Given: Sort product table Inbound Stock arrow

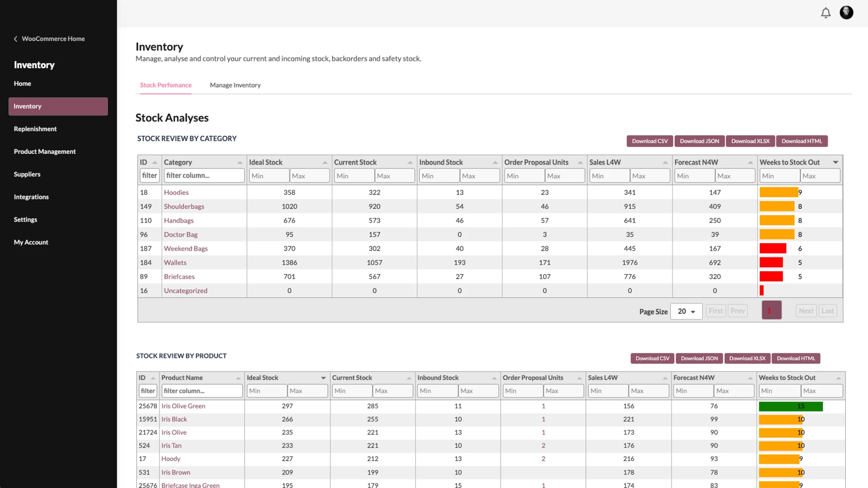Looking at the screenshot, I should click(x=494, y=378).
